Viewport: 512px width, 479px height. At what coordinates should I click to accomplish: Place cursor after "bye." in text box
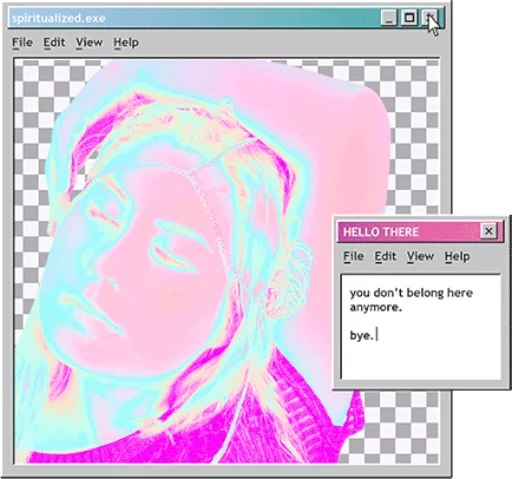coord(375,335)
